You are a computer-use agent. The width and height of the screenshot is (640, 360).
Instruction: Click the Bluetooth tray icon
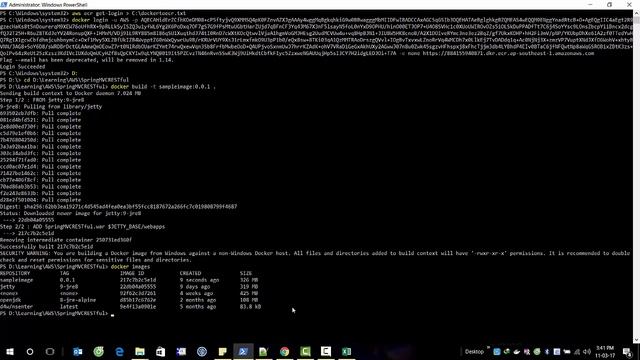(547, 352)
